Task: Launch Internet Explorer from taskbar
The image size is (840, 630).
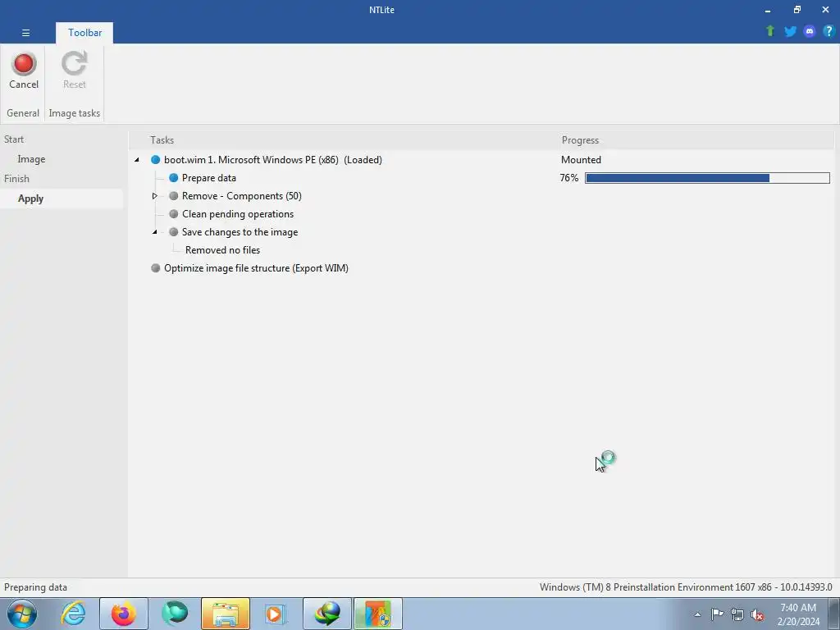Action: 73,614
